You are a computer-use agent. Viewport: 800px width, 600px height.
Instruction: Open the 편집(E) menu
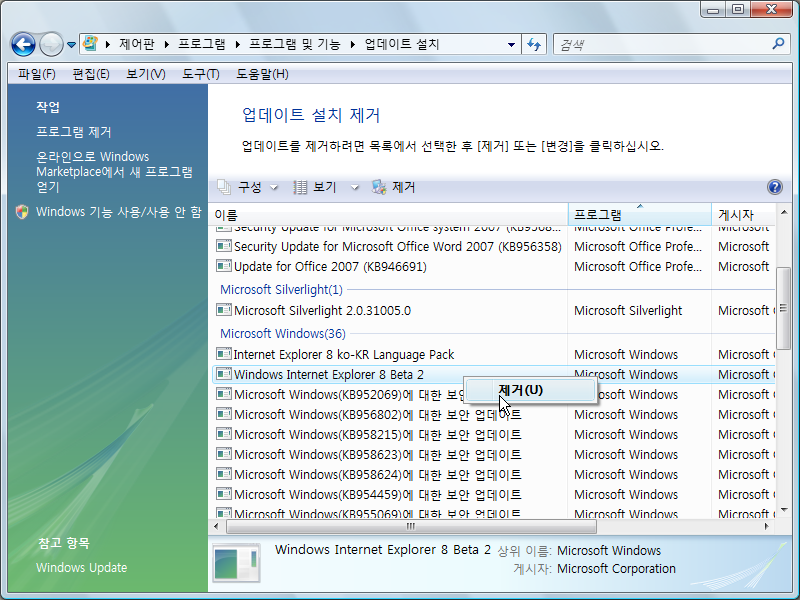[x=91, y=74]
